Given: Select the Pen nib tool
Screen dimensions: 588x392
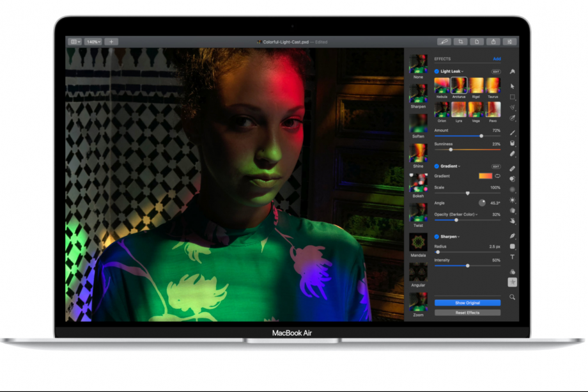Looking at the screenshot, I should tap(512, 236).
